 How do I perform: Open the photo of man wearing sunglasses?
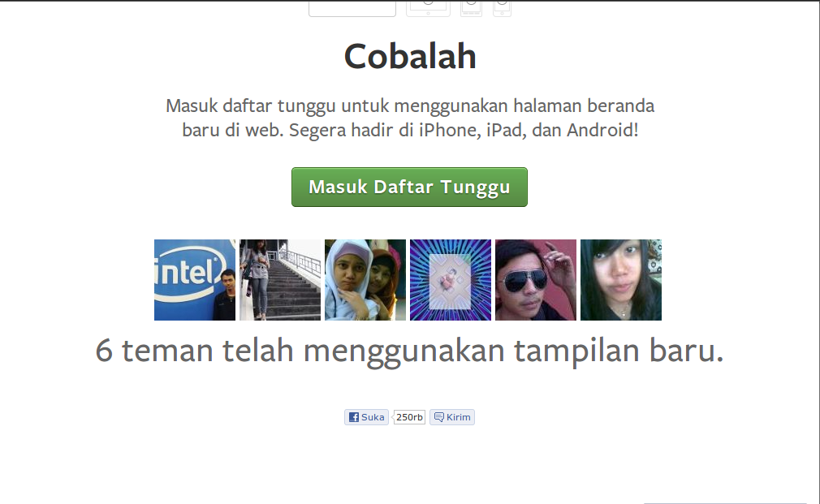(x=536, y=280)
